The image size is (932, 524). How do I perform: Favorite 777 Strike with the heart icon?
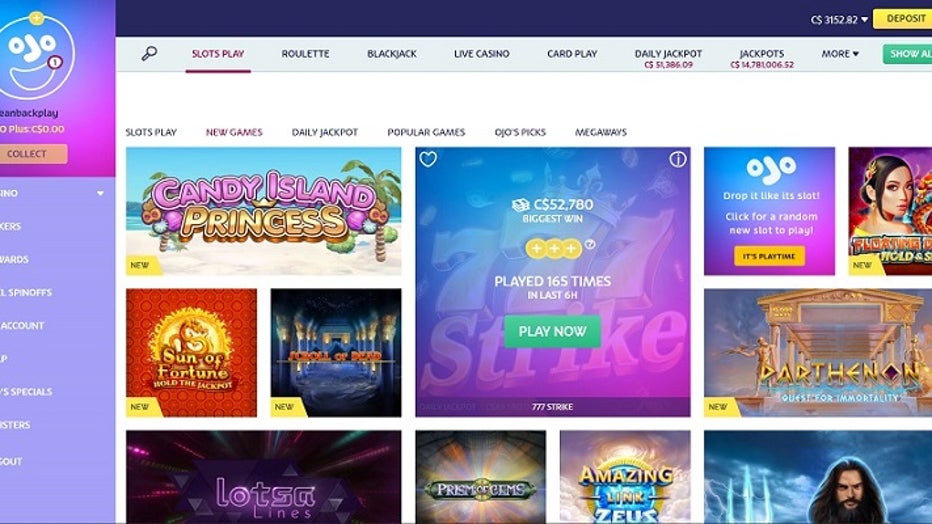pos(428,159)
